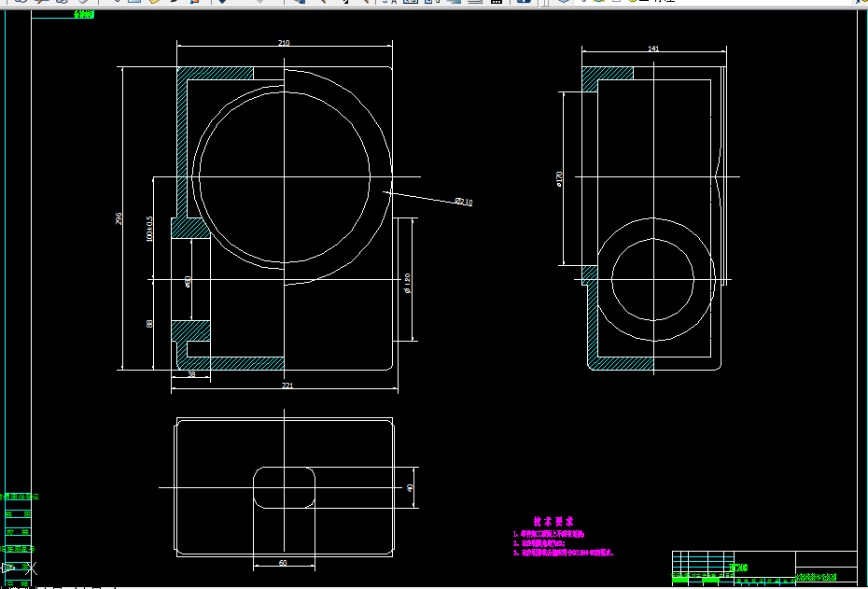Pick the inner small circle in the side view
This screenshot has width=868, height=589.
[x=652, y=279]
